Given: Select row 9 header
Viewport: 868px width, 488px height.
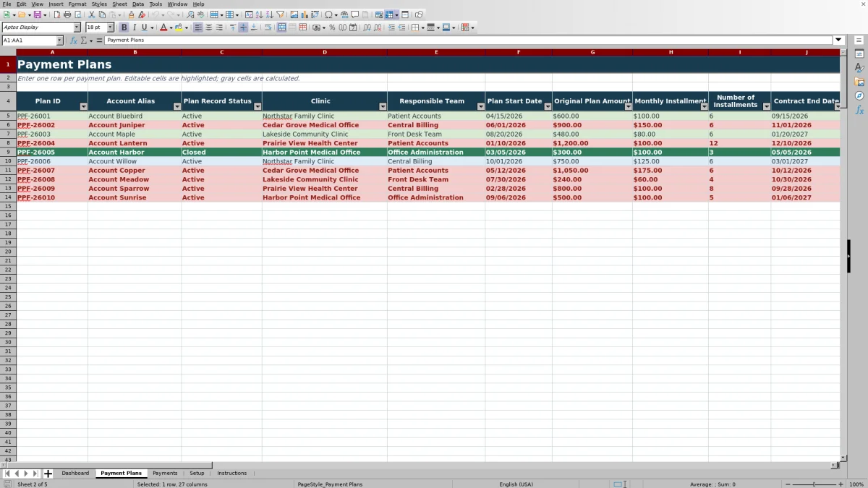Looking at the screenshot, I should pos(8,153).
